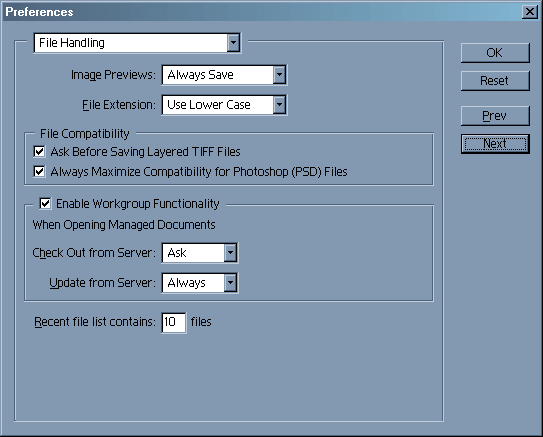Open the File Extension dropdown
This screenshot has width=543, height=437.
279,105
